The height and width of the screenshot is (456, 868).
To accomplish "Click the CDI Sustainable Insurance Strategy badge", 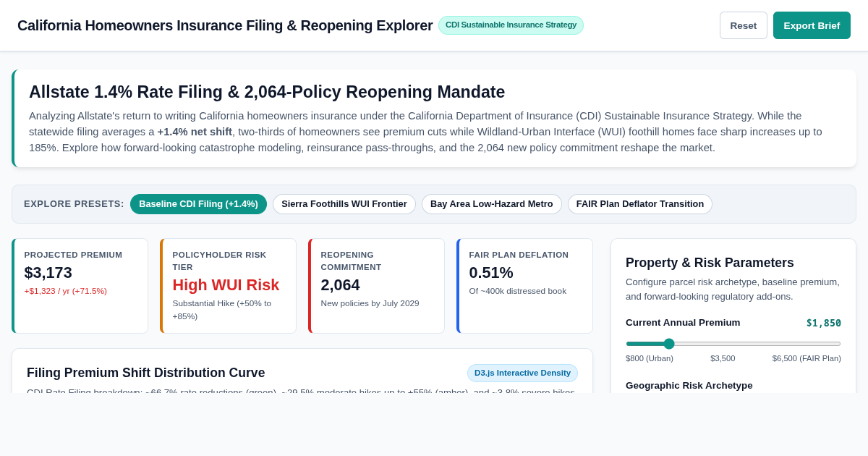I will [511, 25].
